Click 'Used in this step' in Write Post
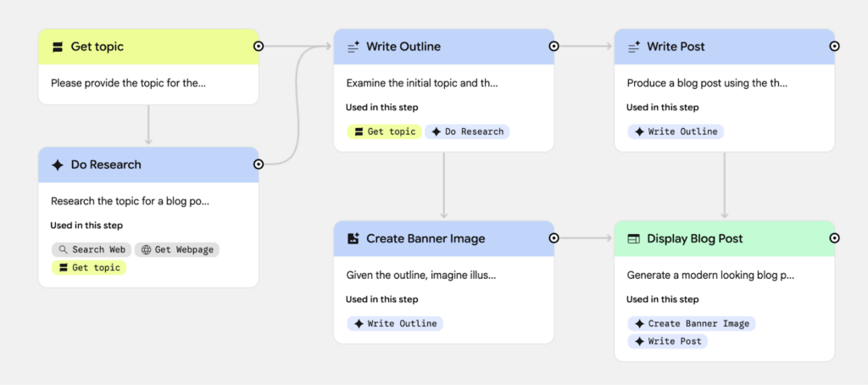The width and height of the screenshot is (868, 385). 663,108
